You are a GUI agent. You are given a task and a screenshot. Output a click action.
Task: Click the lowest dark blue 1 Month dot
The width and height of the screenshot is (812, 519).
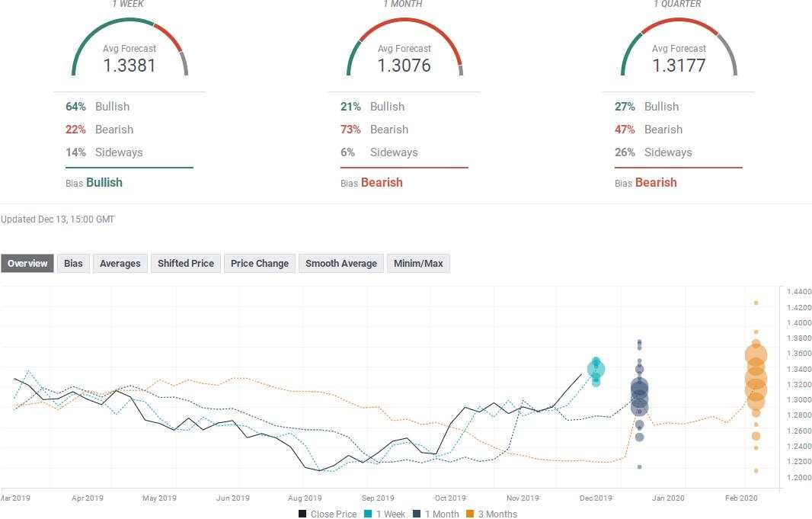639,466
